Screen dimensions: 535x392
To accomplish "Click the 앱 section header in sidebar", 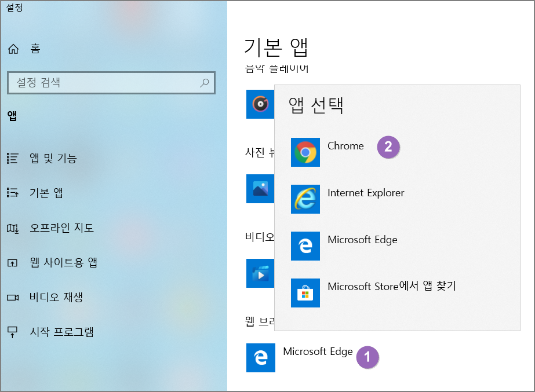I will tap(12, 116).
